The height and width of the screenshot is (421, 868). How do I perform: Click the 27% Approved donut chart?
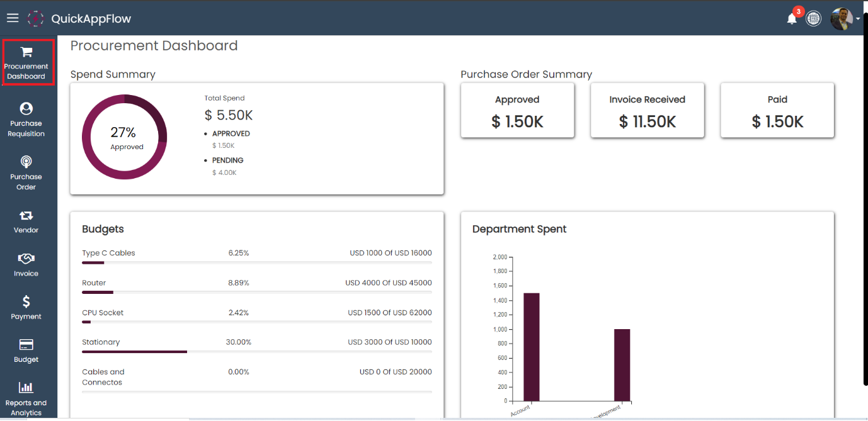[125, 137]
